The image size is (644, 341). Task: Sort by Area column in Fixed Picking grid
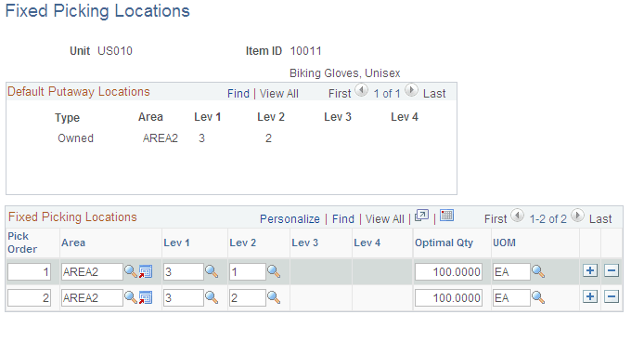(x=73, y=243)
